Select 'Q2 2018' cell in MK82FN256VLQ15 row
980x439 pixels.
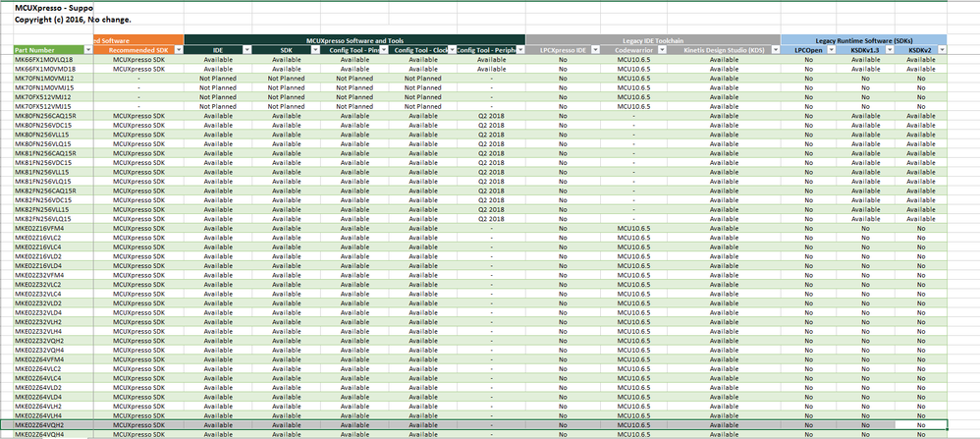tap(491, 219)
